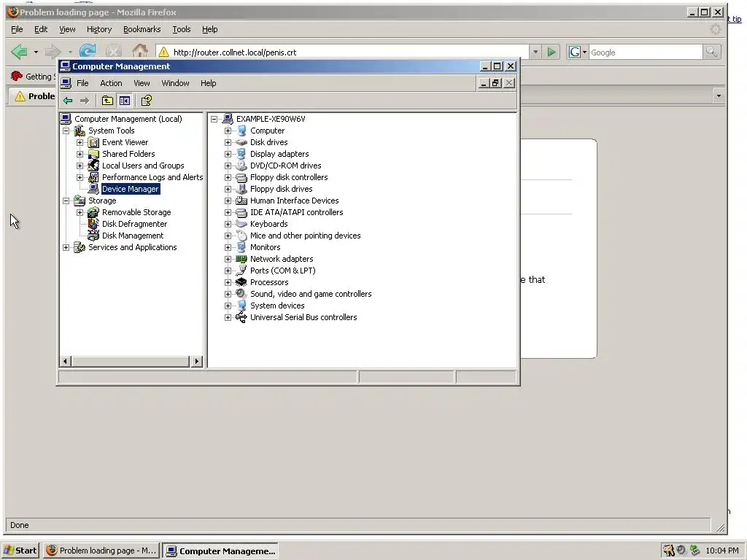Screen dimensions: 747x560
Task: Toggle Show/Hide Console Tree toolbar icon
Action: 125,101
